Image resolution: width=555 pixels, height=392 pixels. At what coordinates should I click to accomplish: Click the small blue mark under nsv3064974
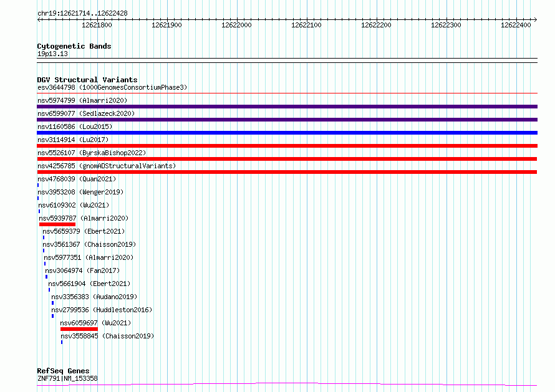coord(46,277)
